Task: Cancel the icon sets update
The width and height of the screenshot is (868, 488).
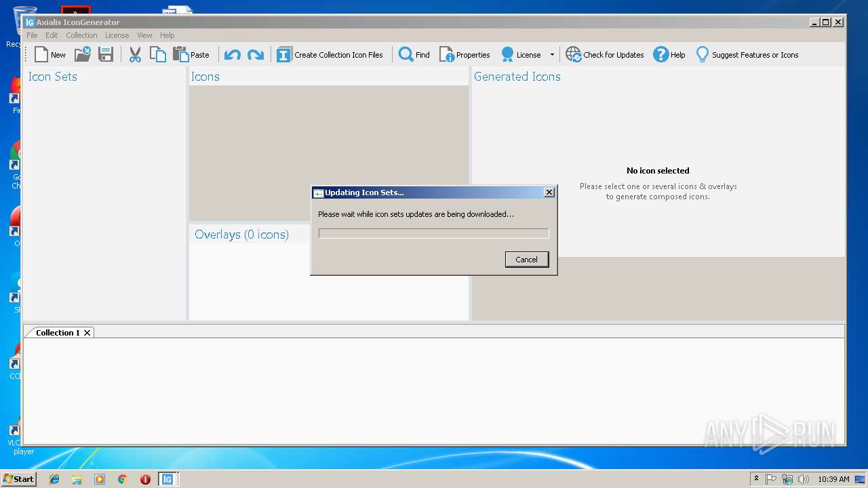Action: 527,260
